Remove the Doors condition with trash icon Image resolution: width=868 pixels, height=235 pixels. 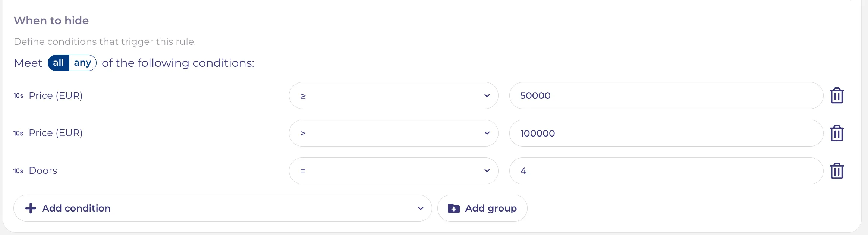(837, 171)
